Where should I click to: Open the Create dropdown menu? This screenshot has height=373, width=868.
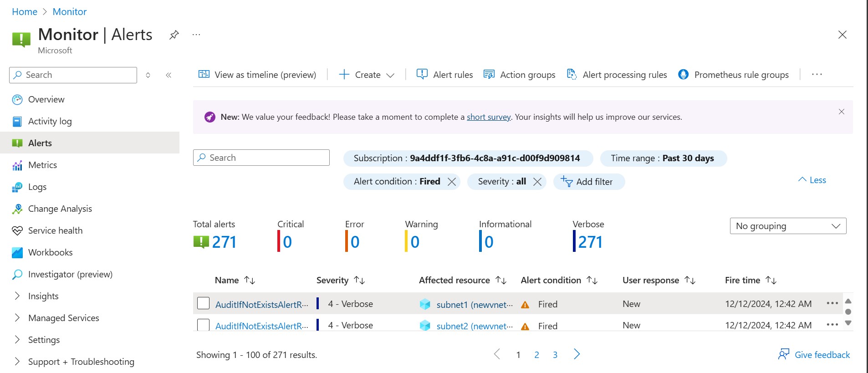click(367, 75)
